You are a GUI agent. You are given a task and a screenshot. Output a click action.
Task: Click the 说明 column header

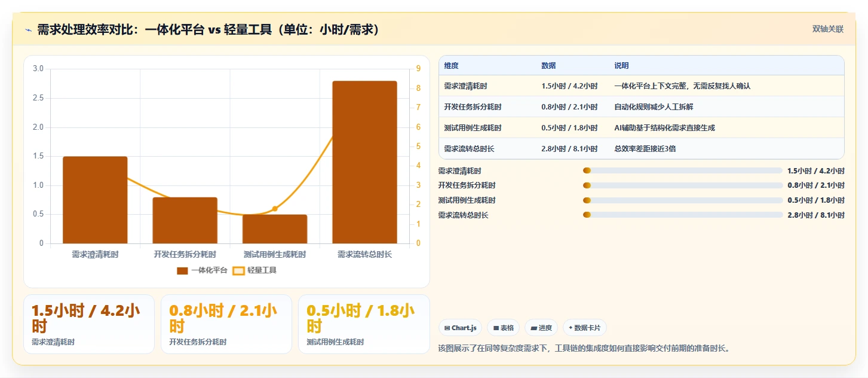coord(621,66)
